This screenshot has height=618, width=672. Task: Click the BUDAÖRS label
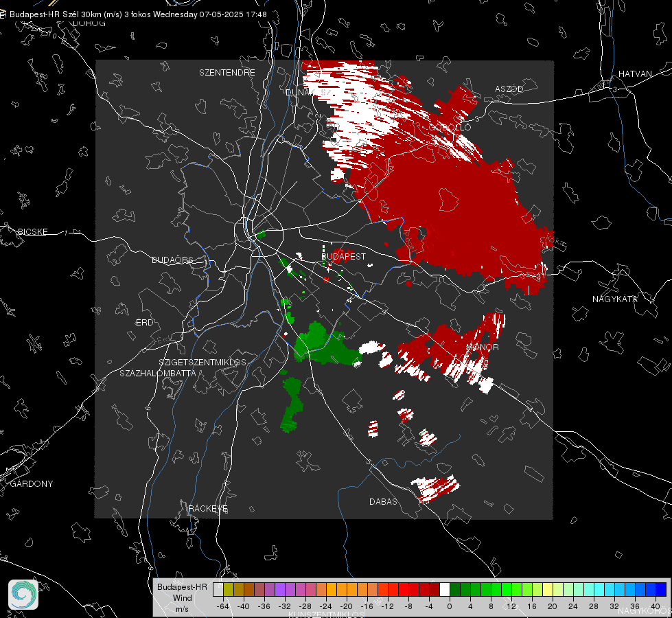(172, 260)
